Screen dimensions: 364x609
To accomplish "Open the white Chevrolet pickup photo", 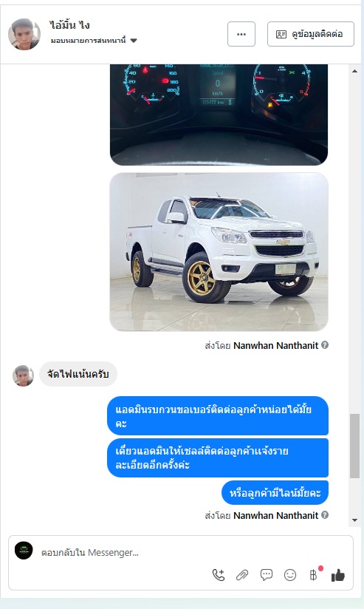I will click(x=219, y=252).
